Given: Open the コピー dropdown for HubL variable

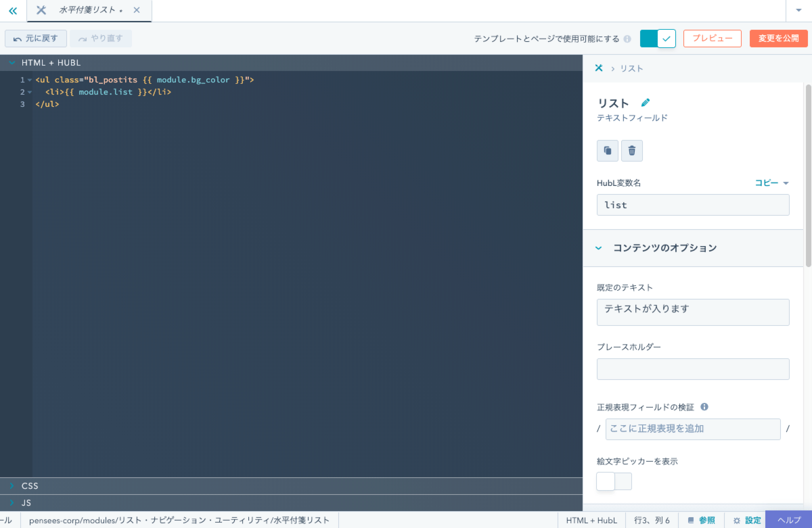Looking at the screenshot, I should pyautogui.click(x=771, y=183).
